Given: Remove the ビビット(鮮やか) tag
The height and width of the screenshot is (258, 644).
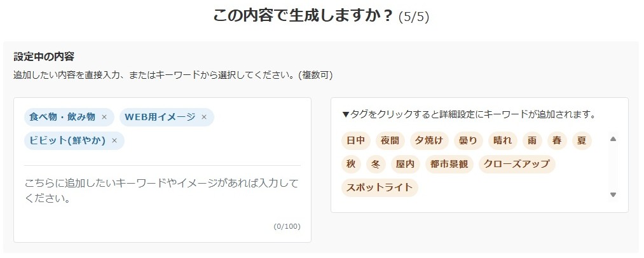Looking at the screenshot, I should click(114, 140).
